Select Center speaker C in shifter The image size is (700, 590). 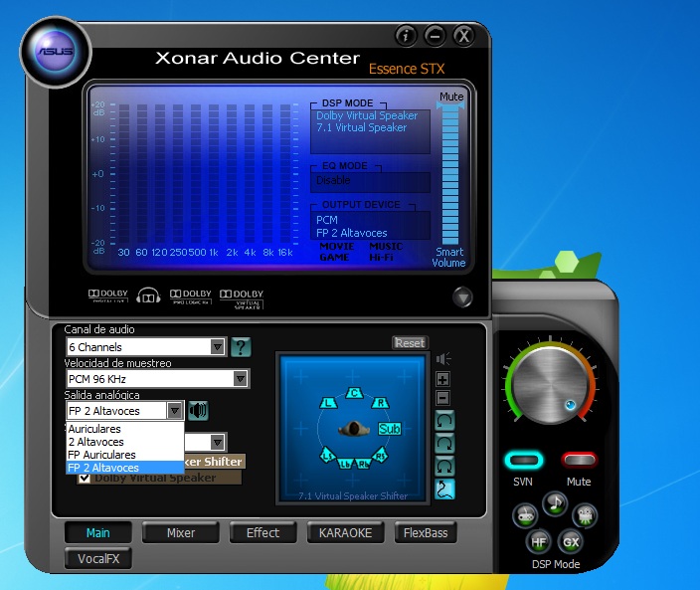[x=354, y=393]
